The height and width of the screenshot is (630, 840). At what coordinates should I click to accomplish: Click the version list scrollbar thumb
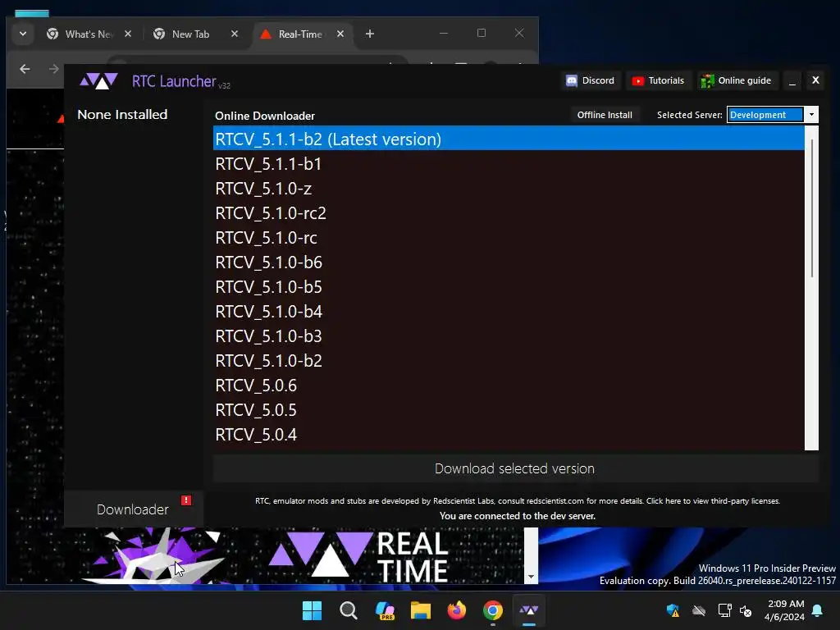pos(811,208)
